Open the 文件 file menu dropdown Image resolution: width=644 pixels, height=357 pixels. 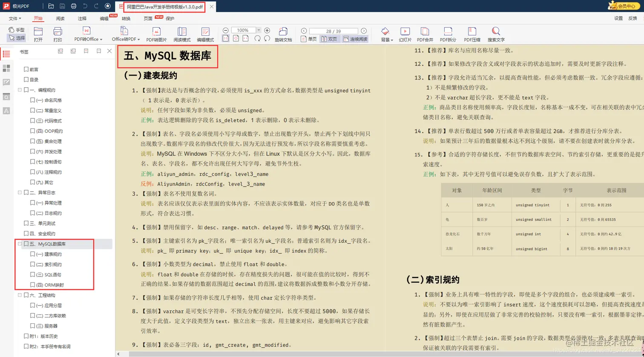click(15, 18)
